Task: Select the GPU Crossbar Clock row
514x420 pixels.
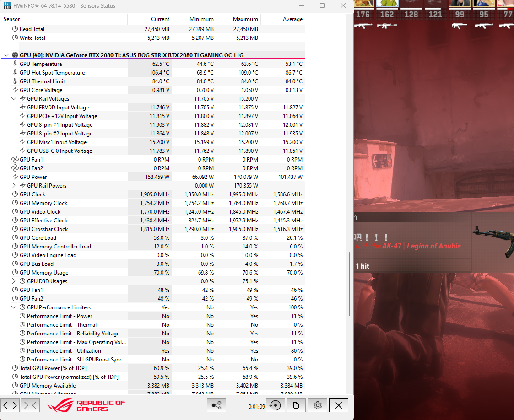Action: coord(153,229)
